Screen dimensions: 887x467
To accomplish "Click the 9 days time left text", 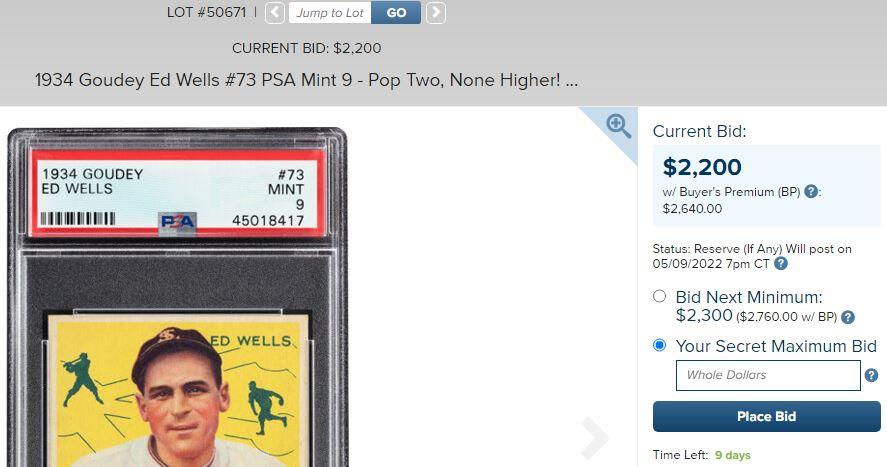I will pos(733,455).
